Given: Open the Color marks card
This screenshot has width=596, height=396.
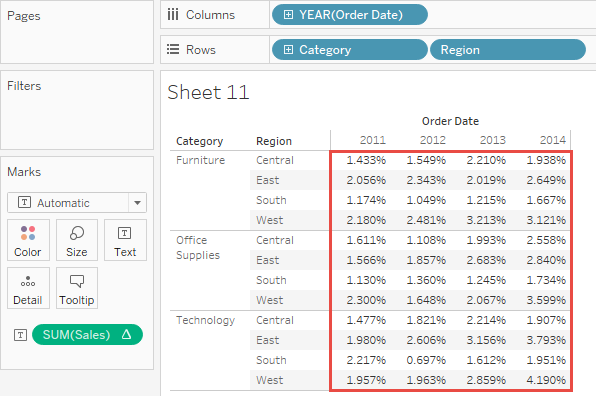Looking at the screenshot, I should point(28,240).
